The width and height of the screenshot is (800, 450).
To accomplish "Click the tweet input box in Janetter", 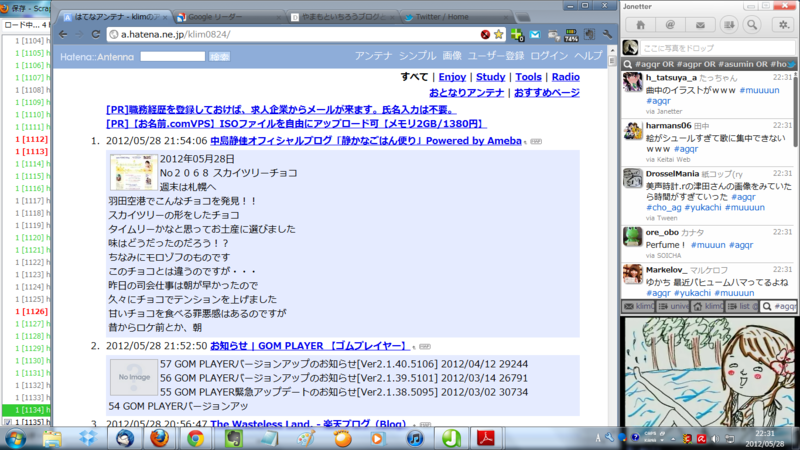I will tap(717, 48).
